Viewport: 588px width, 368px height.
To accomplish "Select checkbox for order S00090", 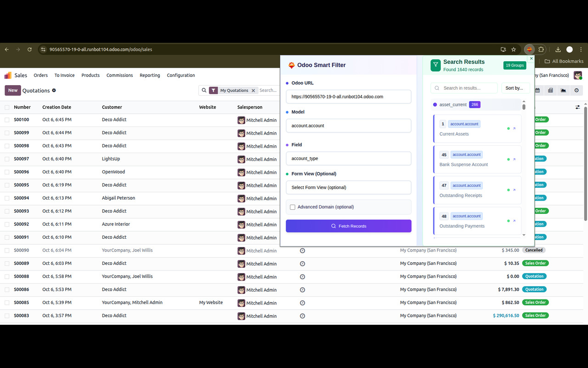I will click(7, 250).
